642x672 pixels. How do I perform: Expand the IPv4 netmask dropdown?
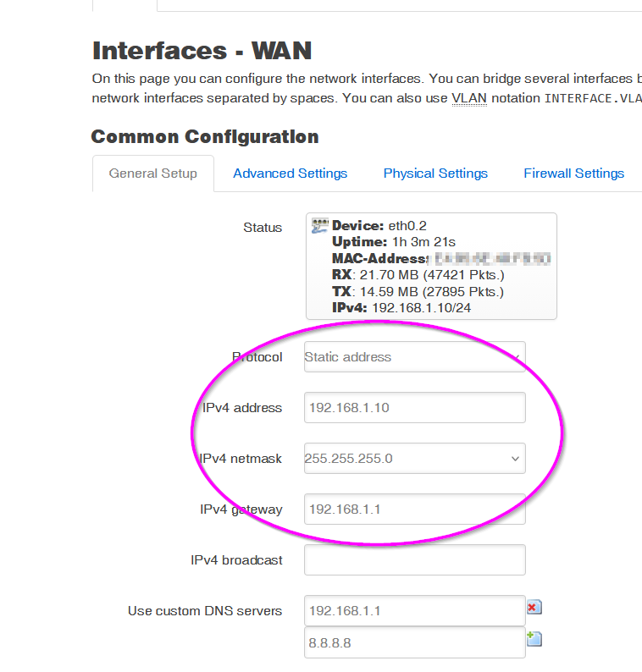(414, 459)
